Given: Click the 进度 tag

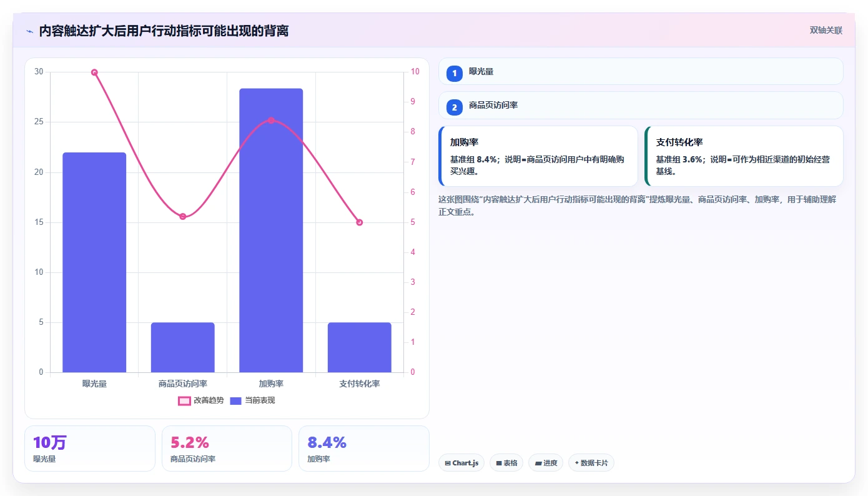Looking at the screenshot, I should 546,463.
